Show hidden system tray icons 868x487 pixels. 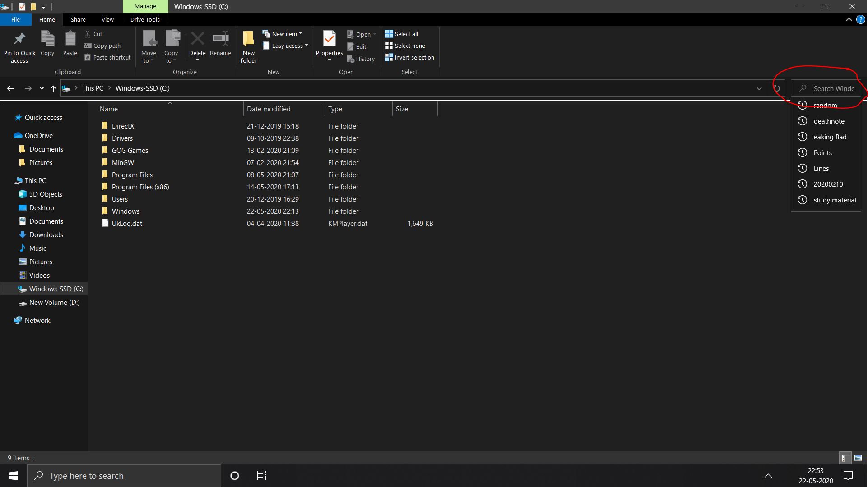point(768,476)
